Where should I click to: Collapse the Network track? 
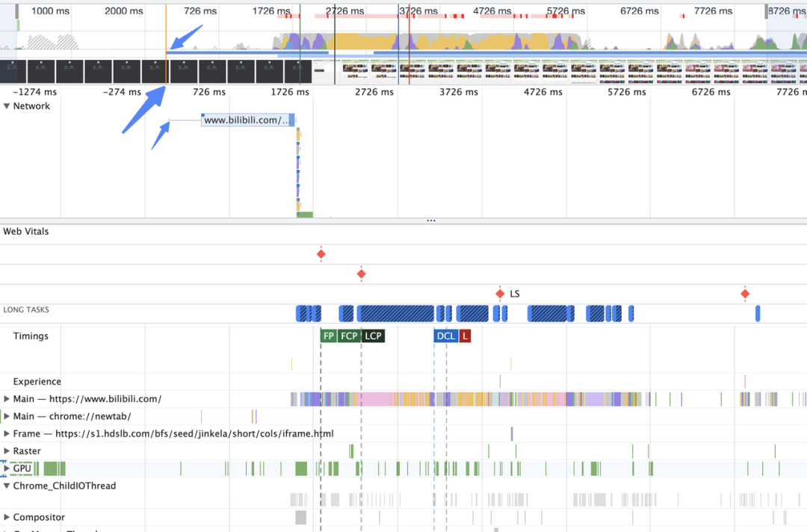[x=7, y=105]
